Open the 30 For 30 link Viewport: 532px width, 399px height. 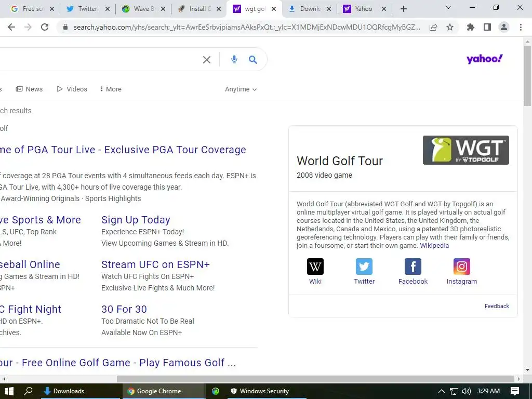pyautogui.click(x=124, y=309)
